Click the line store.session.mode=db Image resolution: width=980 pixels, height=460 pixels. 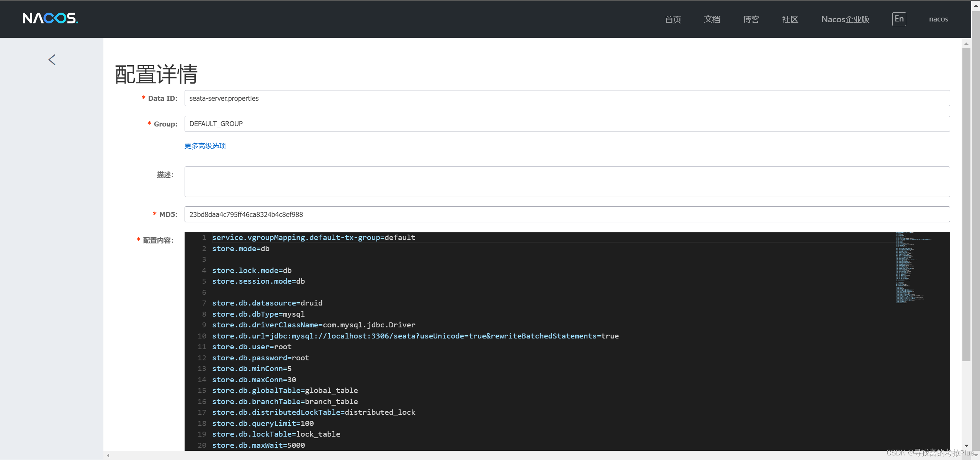click(x=258, y=281)
